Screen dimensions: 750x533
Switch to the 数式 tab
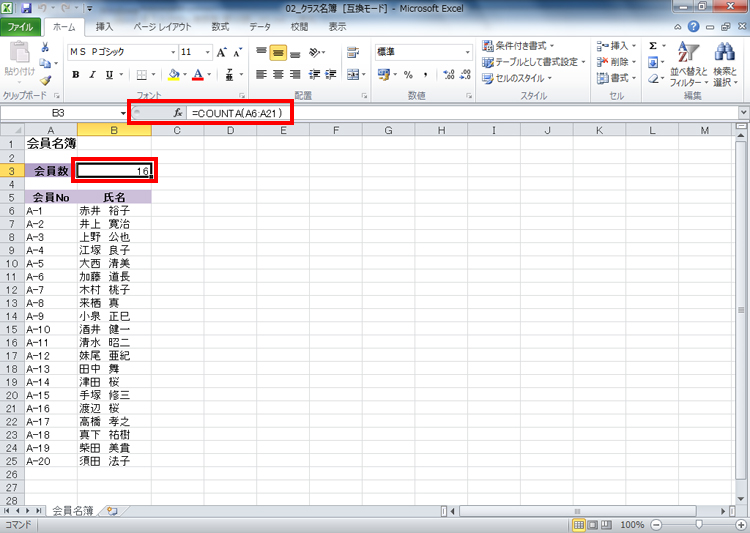[x=220, y=27]
